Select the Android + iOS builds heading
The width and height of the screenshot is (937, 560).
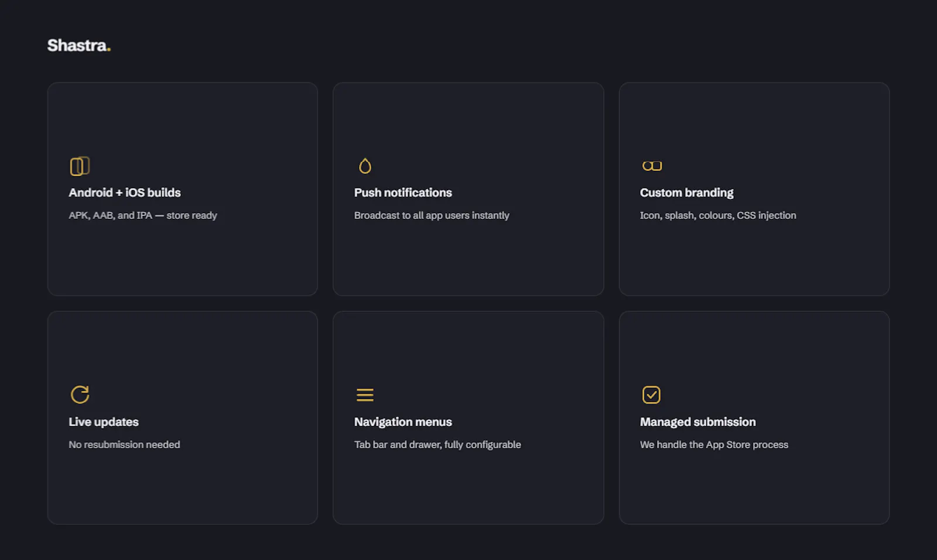125,193
